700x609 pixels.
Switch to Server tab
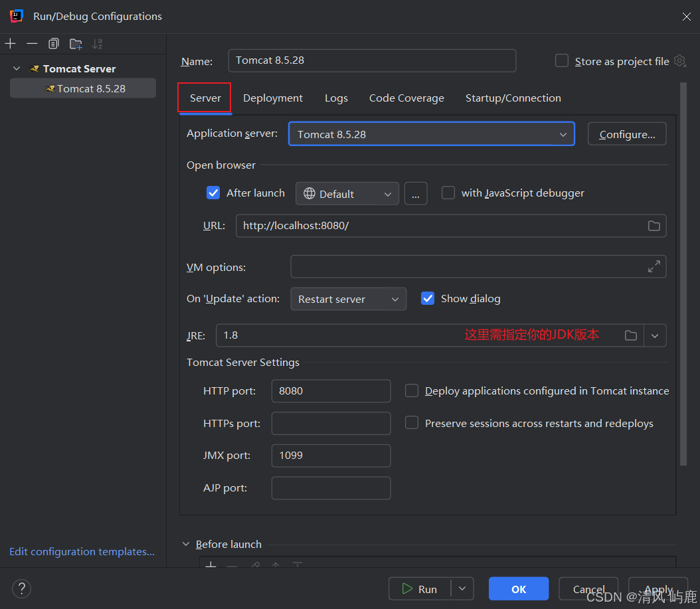coord(205,98)
